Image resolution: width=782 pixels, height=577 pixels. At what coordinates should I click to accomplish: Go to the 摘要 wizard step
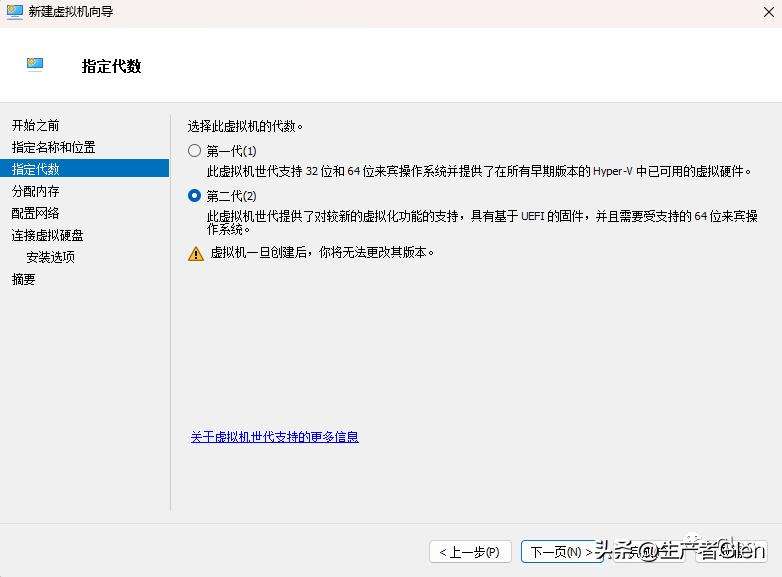[x=23, y=279]
